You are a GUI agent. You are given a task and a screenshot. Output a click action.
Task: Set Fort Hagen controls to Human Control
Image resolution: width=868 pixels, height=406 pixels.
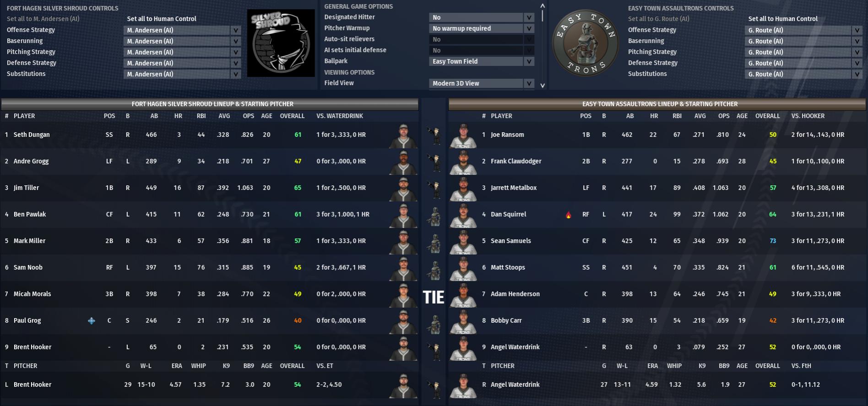162,19
